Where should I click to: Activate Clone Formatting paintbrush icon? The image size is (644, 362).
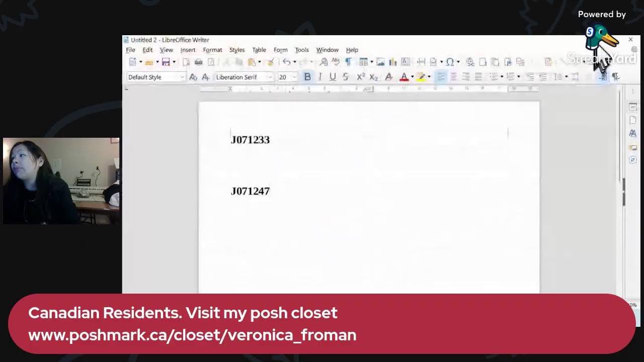270,62
